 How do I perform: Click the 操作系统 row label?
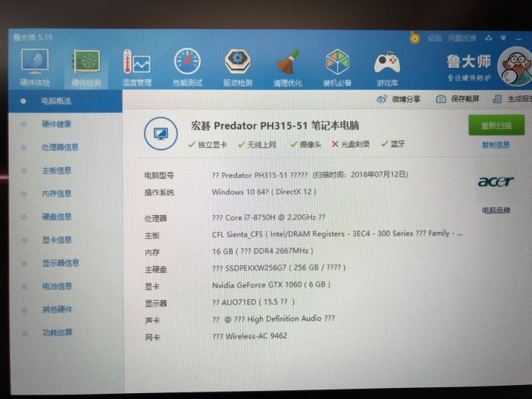(x=159, y=193)
